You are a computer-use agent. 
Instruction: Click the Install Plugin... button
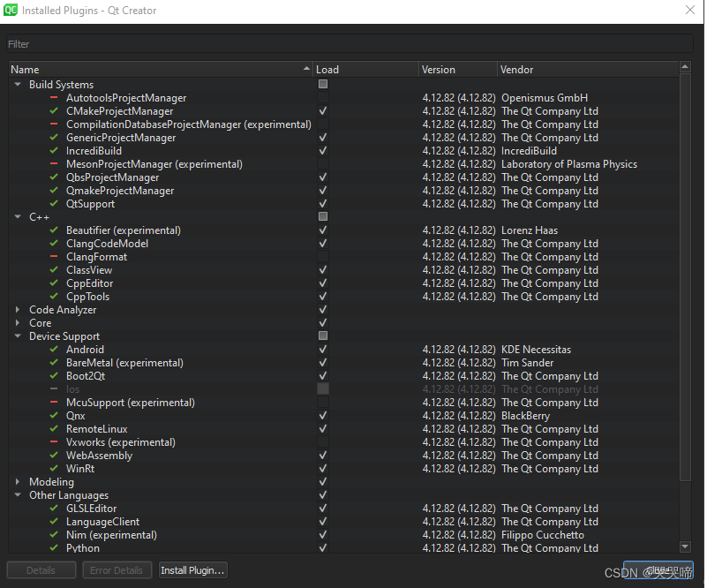pyautogui.click(x=193, y=570)
